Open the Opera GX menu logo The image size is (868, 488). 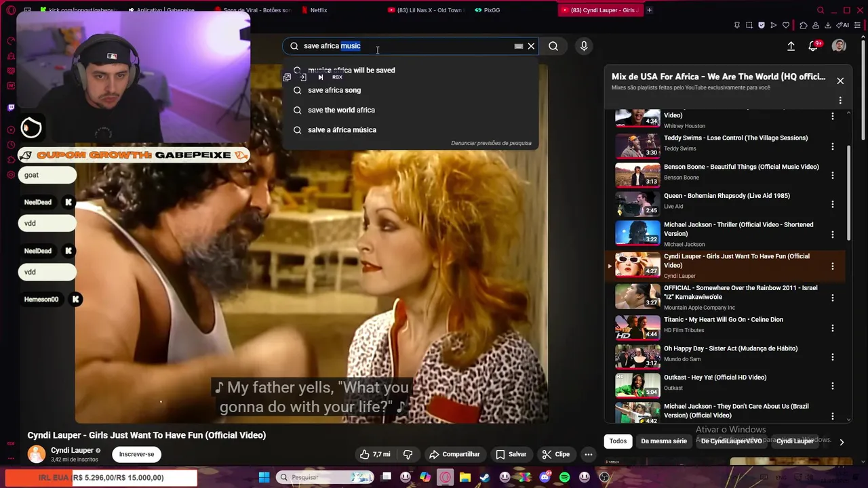click(11, 10)
